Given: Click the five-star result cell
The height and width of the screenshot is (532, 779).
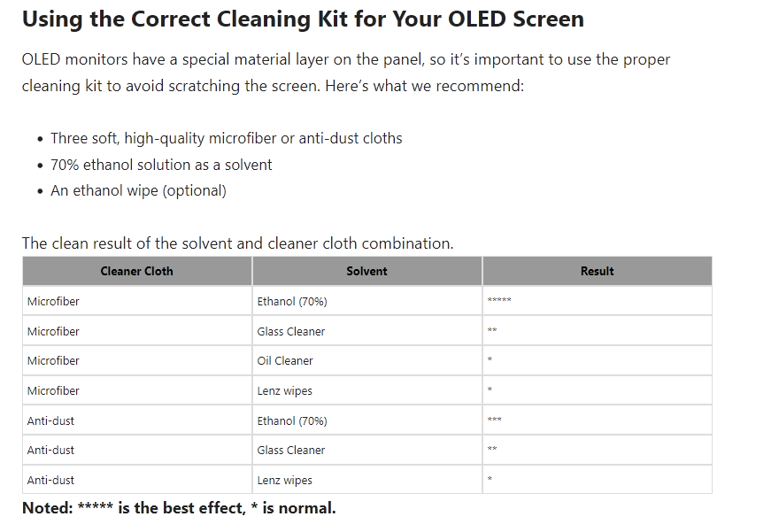Looking at the screenshot, I should point(598,301).
